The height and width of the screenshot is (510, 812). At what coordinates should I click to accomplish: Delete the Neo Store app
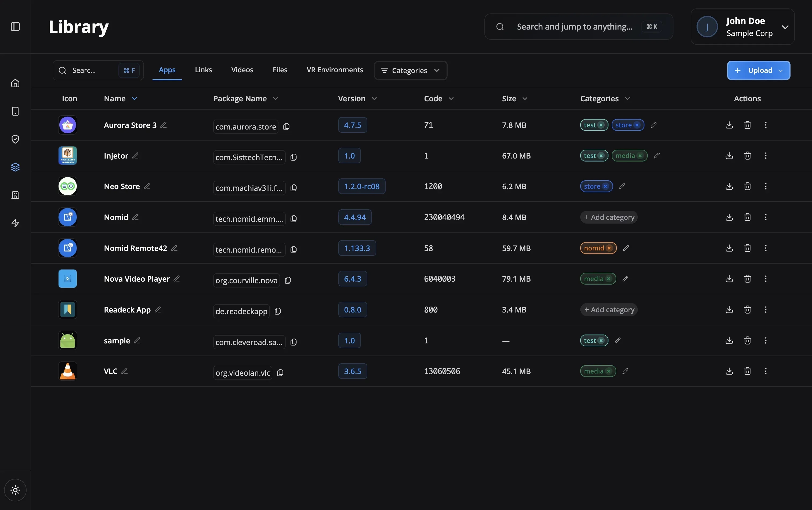747,186
